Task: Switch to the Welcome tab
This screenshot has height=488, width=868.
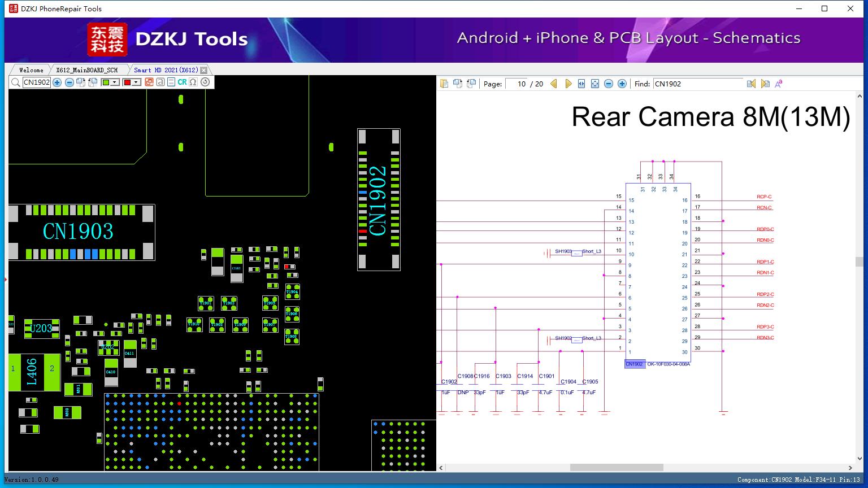Action: point(31,70)
